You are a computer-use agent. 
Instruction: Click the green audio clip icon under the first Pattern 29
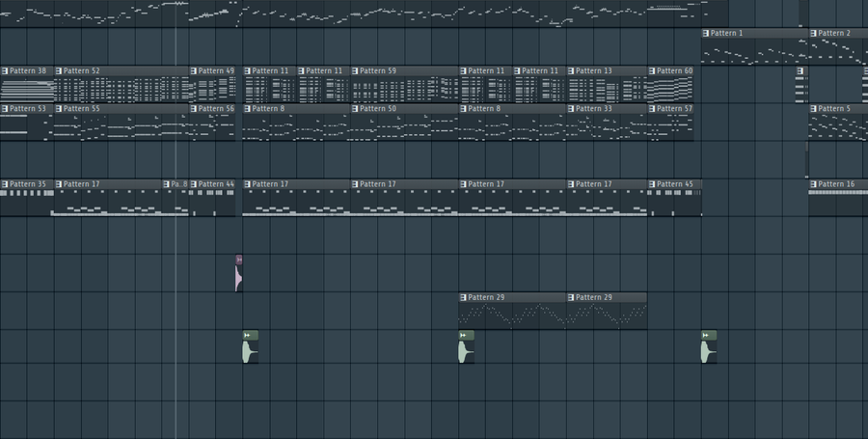[x=463, y=335]
